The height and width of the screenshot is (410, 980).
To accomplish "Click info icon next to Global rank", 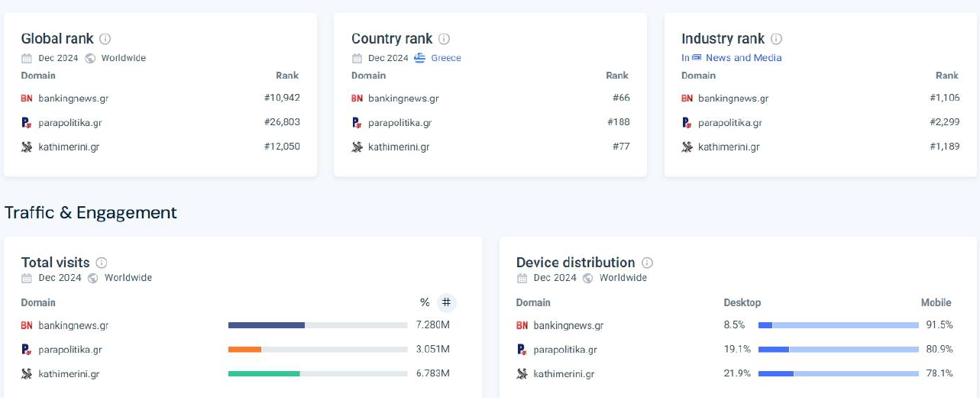I will coord(105,39).
